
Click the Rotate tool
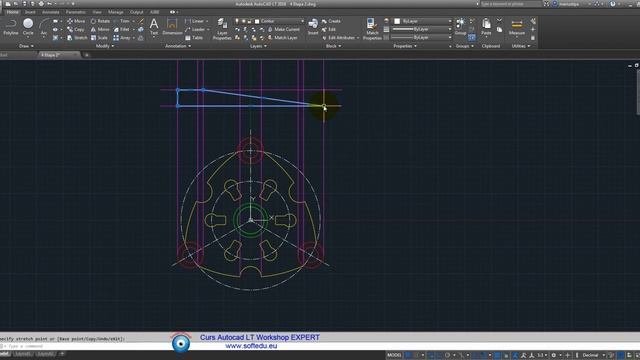click(x=100, y=21)
